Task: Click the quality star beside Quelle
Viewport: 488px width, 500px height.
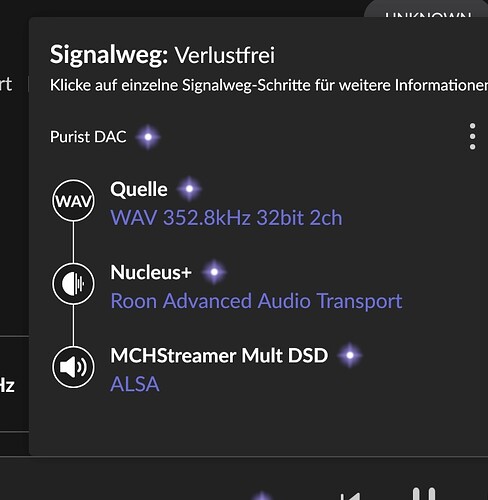Action: tap(189, 189)
